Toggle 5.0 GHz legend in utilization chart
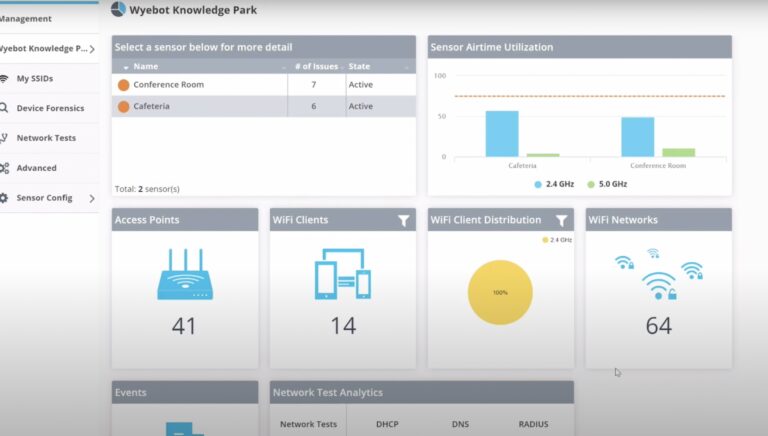 click(607, 184)
